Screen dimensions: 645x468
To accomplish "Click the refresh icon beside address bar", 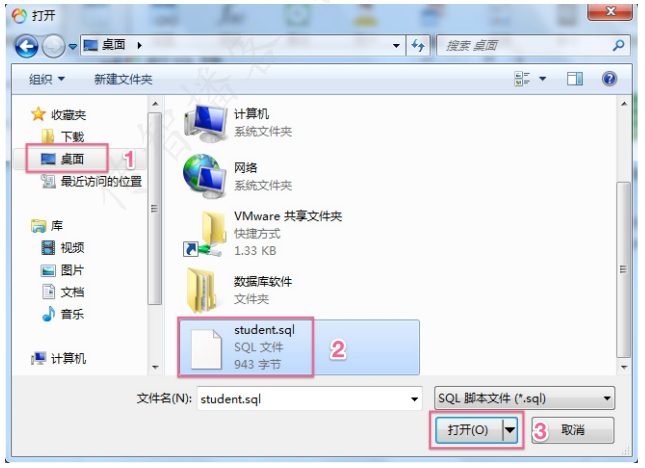I will (418, 45).
